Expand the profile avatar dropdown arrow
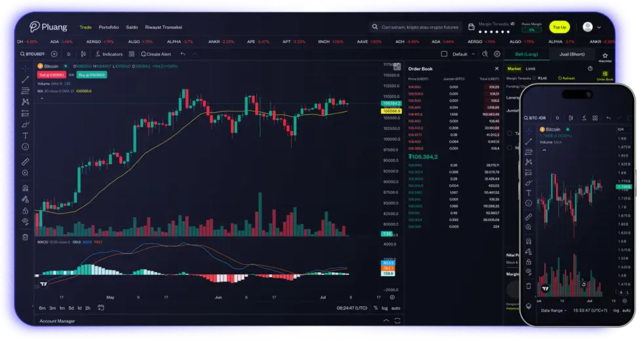The height and width of the screenshot is (341, 644). click(599, 27)
